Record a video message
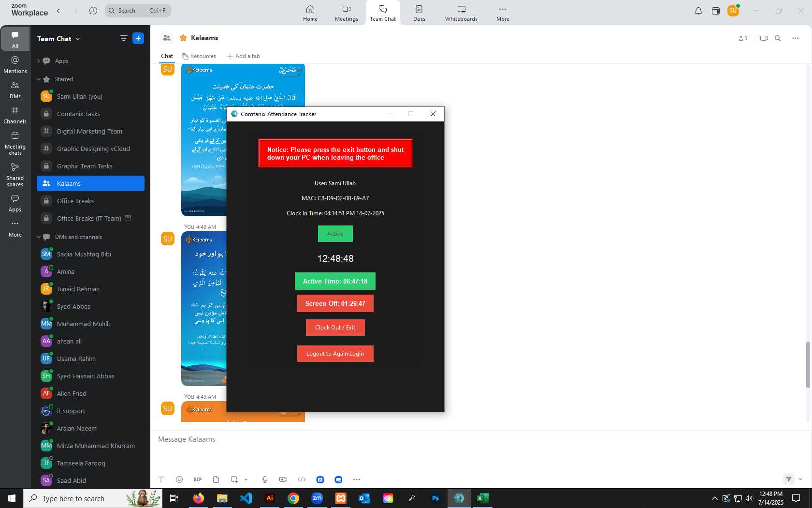 pos(283,479)
